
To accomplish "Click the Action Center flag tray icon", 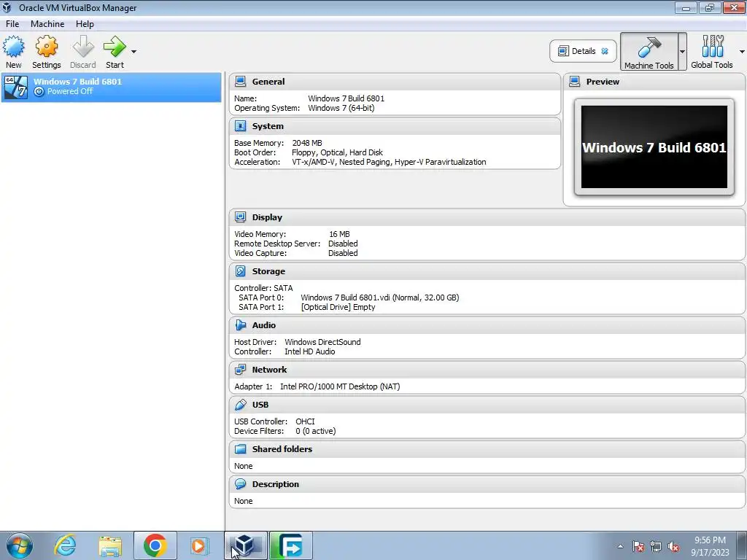I will coord(638,546).
